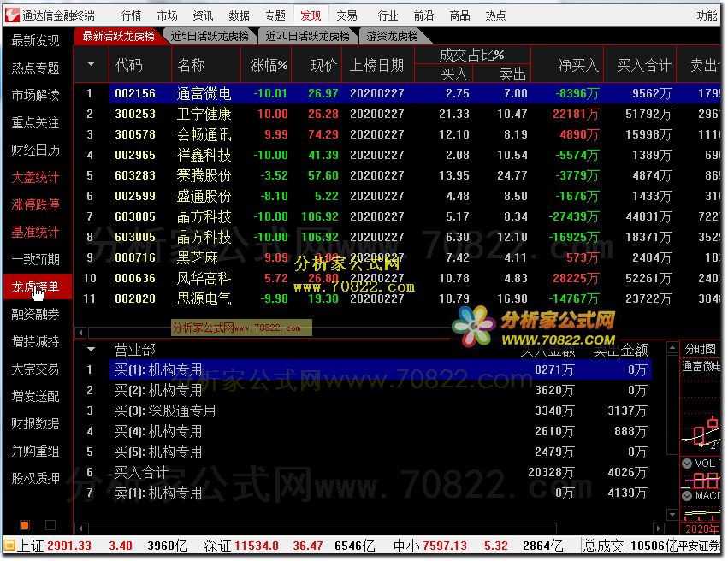Open 基准统计 in the sidebar
This screenshot has width=728, height=561.
(35, 232)
